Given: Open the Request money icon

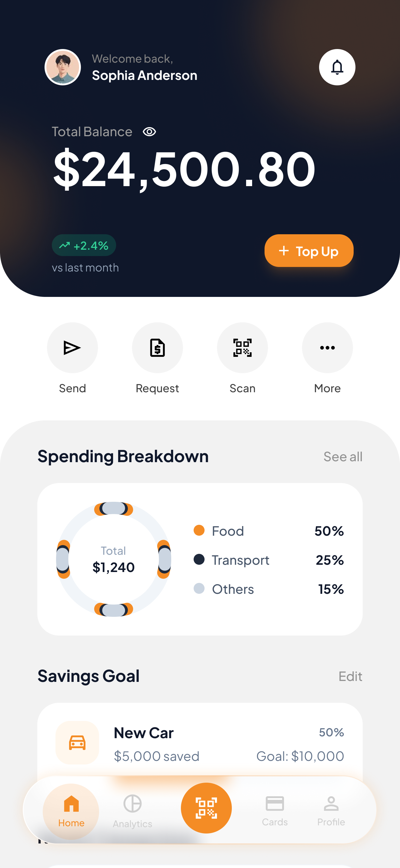Looking at the screenshot, I should click(157, 348).
